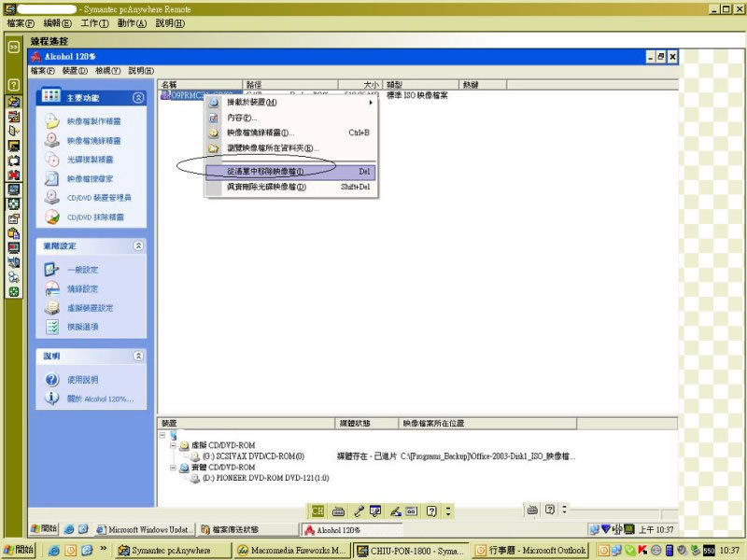Open 關於 Alcohol 120% about item
Viewport: 747px width, 560px height.
tap(100, 399)
